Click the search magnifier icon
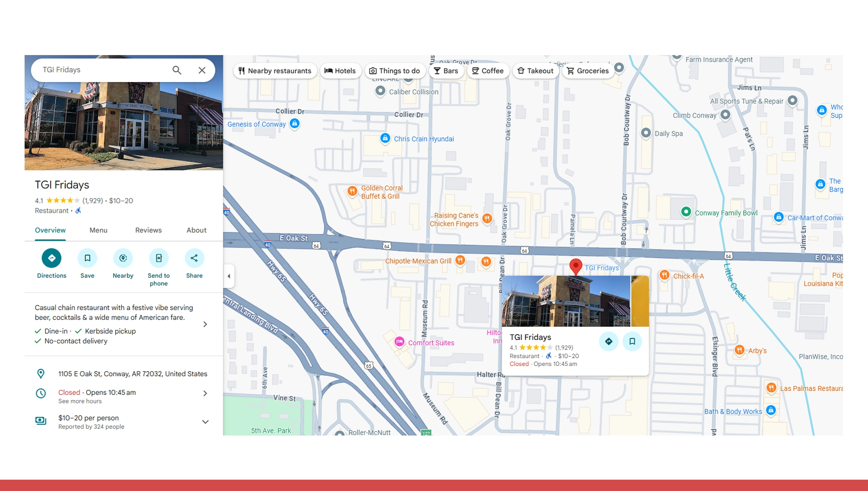 177,70
